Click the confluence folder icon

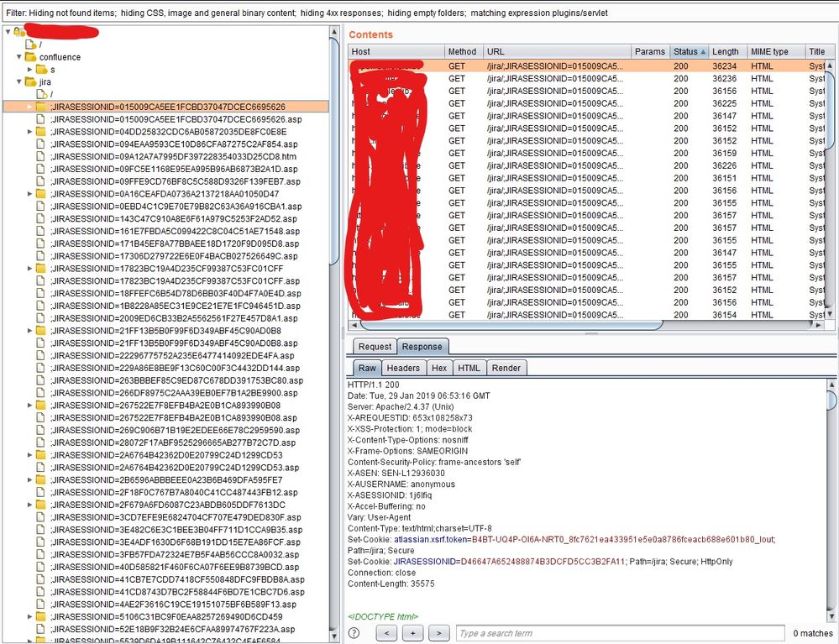(x=30, y=57)
